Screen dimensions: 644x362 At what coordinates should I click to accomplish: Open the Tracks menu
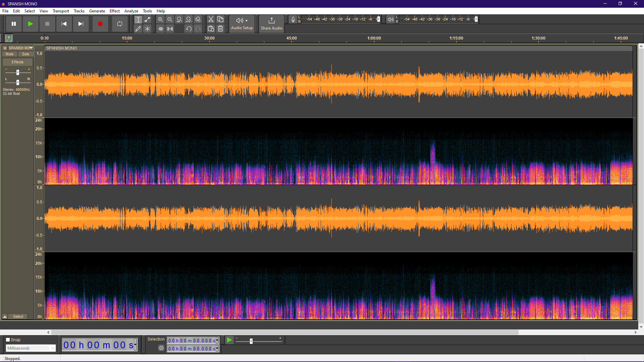pyautogui.click(x=79, y=11)
